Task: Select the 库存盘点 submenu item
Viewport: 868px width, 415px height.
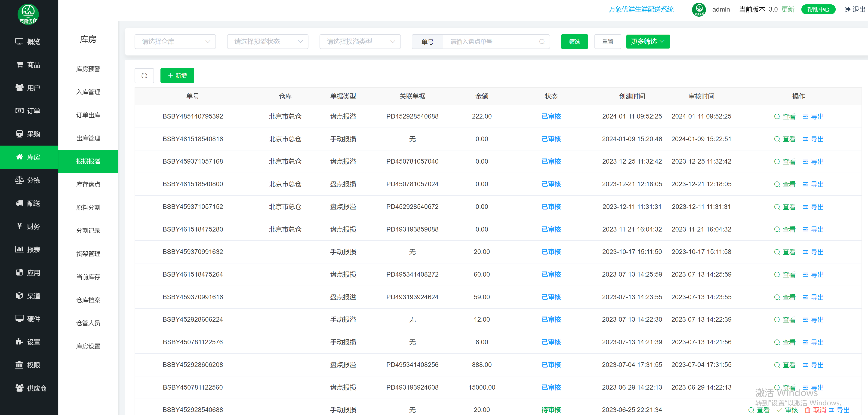Action: (88, 184)
